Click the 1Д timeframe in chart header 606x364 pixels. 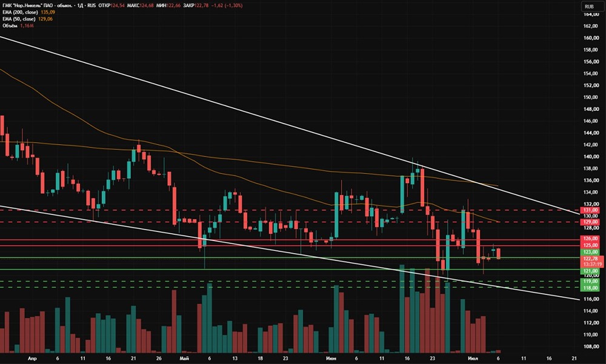(x=81, y=5)
